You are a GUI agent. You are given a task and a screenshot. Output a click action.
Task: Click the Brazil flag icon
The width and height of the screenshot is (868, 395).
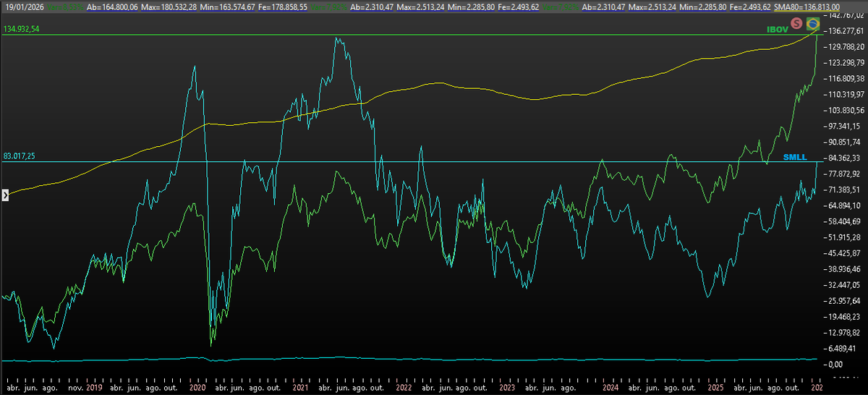812,23
